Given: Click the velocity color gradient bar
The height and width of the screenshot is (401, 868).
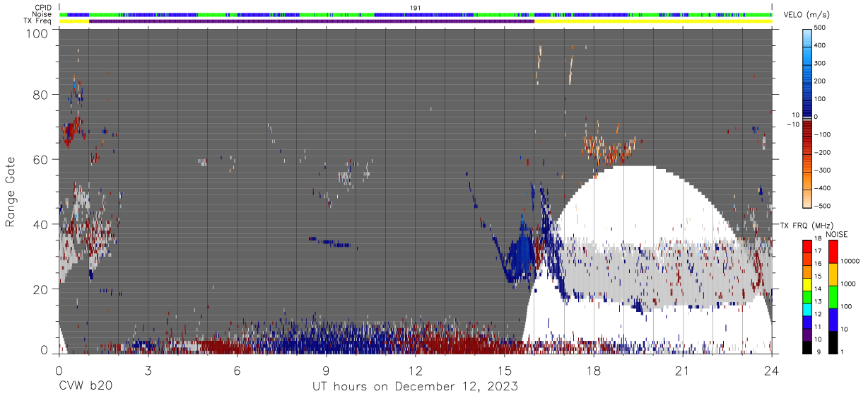Looking at the screenshot, I should point(807,117).
